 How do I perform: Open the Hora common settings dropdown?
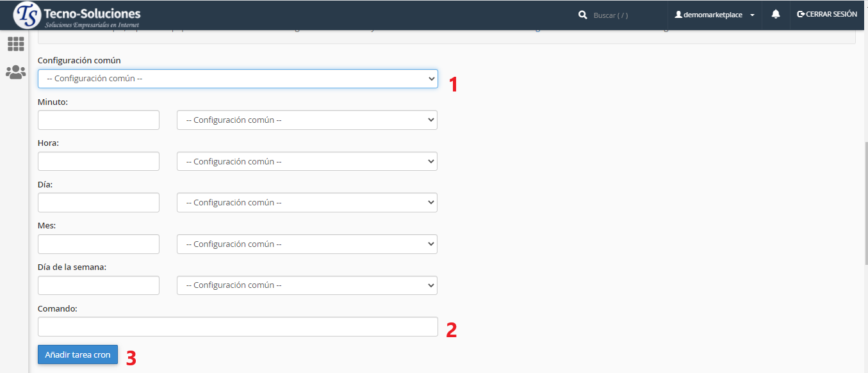coord(307,161)
